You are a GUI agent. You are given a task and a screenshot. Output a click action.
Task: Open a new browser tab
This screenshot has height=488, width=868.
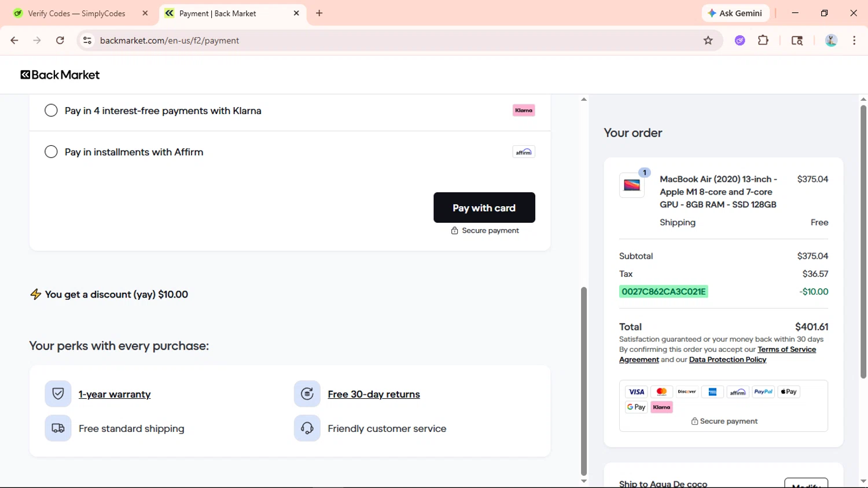[319, 13]
